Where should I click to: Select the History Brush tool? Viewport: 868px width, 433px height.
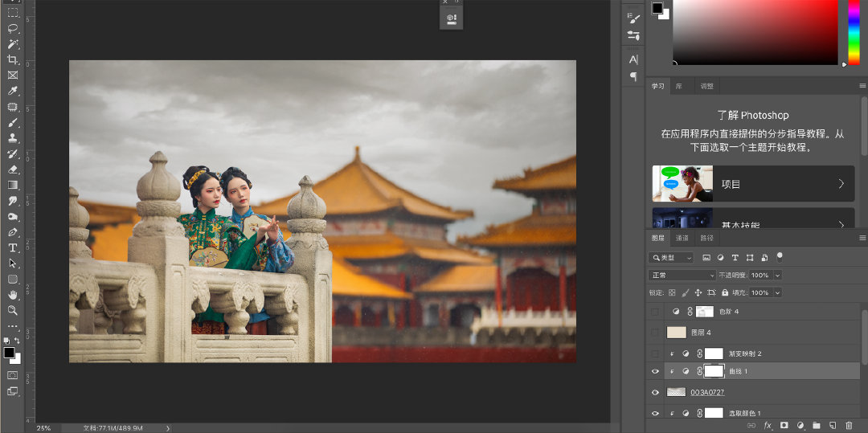(x=12, y=153)
